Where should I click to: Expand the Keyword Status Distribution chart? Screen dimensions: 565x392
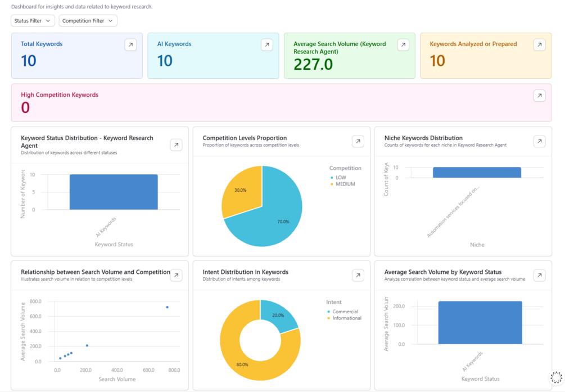[176, 145]
